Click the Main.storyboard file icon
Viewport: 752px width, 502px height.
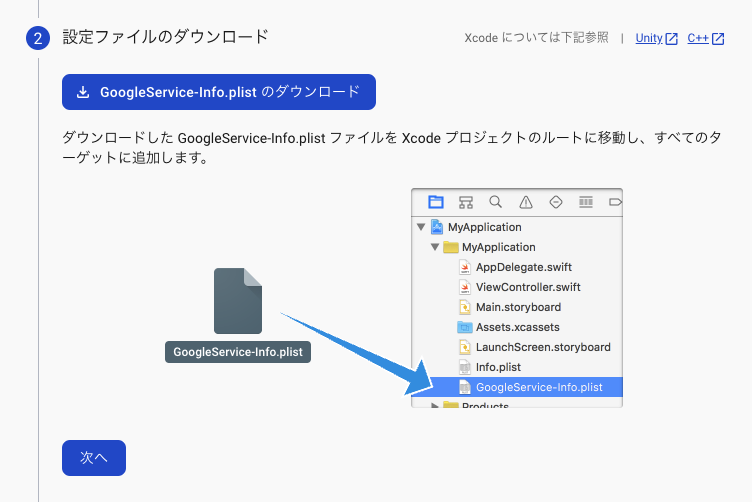pos(465,307)
